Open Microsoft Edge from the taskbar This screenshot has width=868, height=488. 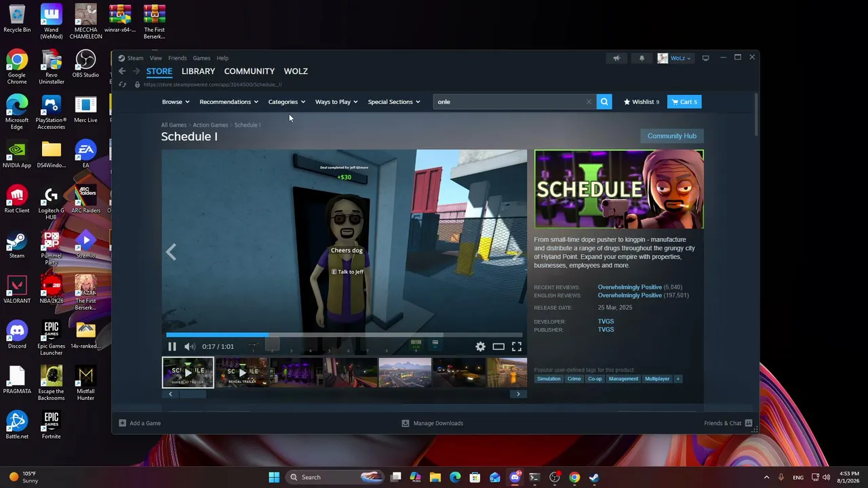455,477
